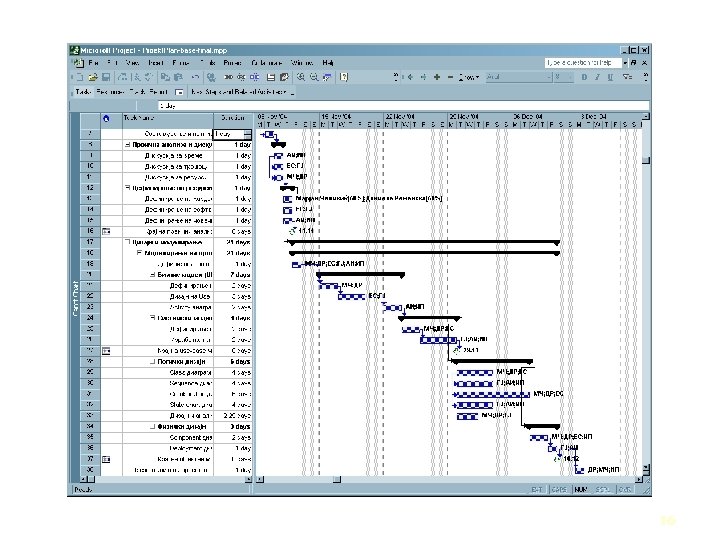720x540 pixels.
Task: Click the 11.11 milestone marker in the Gantt chart
Action: (292, 231)
